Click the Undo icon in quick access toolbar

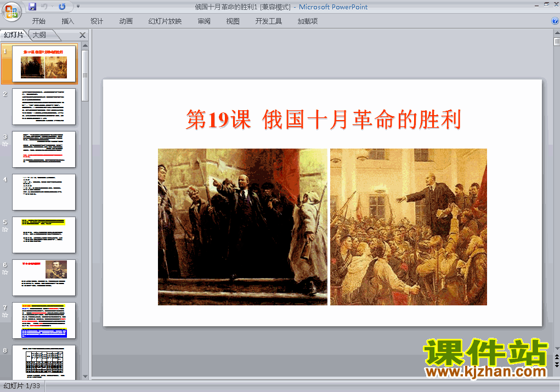(x=44, y=7)
